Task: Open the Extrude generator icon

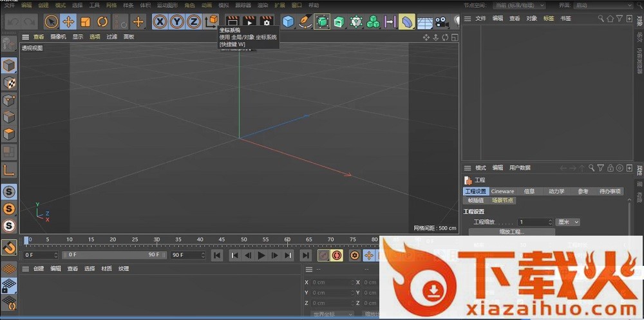Action: 339,21
